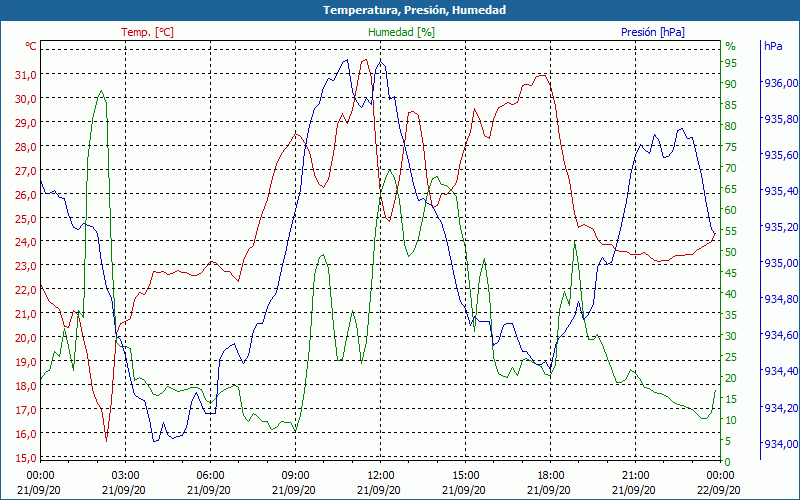
Task: Click the chart title Temperatura, Presión, Humedad
Action: click(414, 10)
